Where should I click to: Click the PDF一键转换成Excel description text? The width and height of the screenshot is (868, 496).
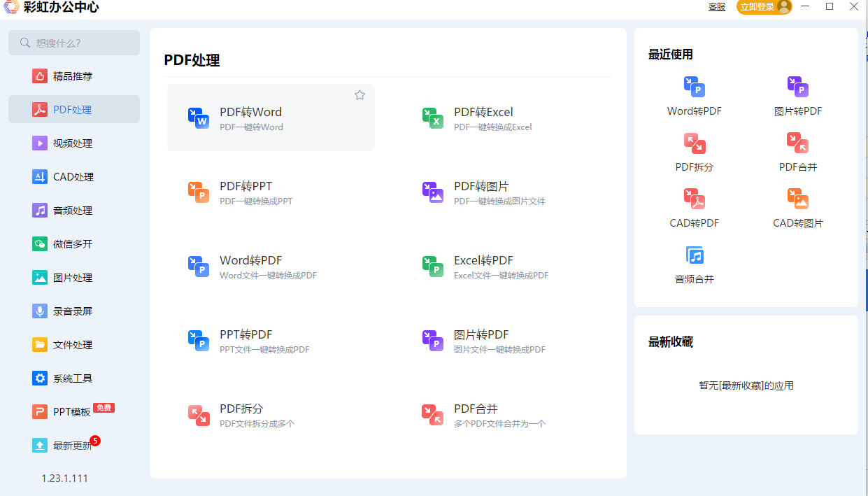point(493,127)
